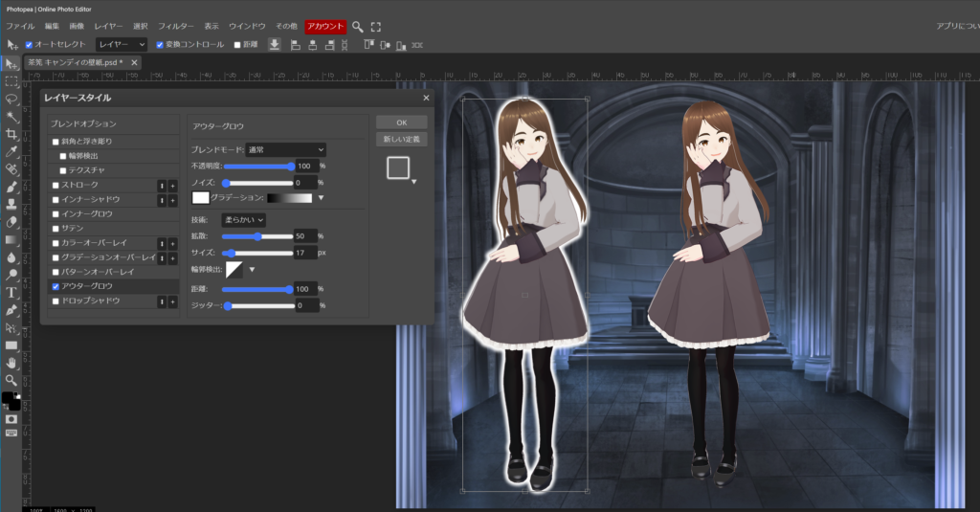This screenshot has height=512, width=980.
Task: Click the 新しい定義 button
Action: 401,140
